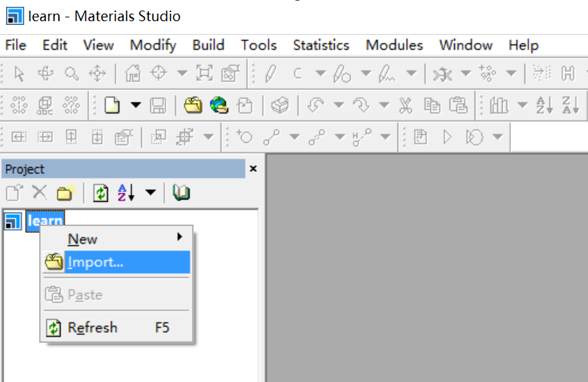Open the Modify menu
The image size is (588, 382).
[153, 45]
